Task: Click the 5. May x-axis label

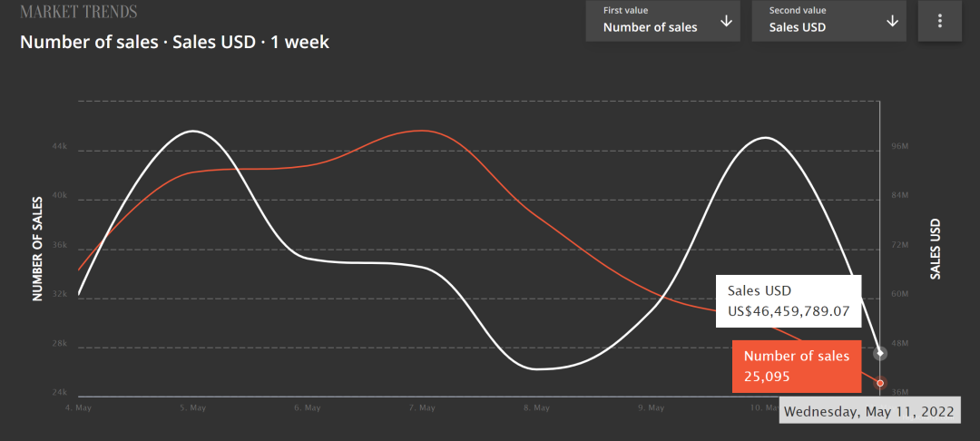Action: [192, 408]
